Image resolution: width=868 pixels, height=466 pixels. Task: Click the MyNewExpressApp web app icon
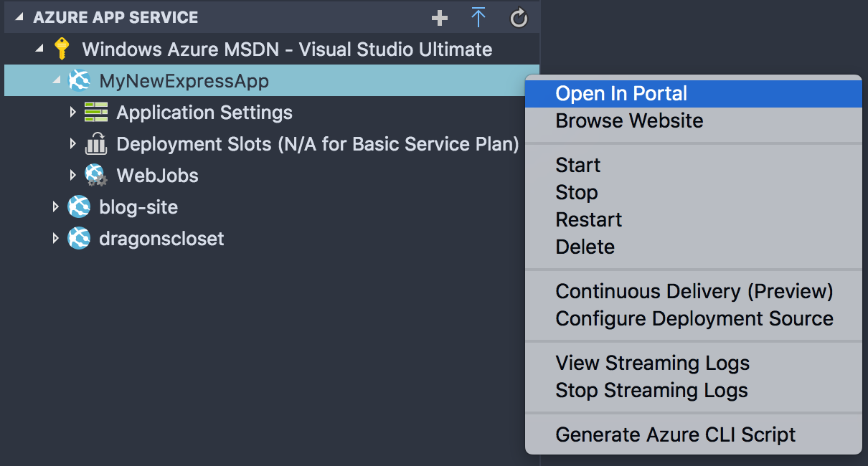click(x=79, y=80)
